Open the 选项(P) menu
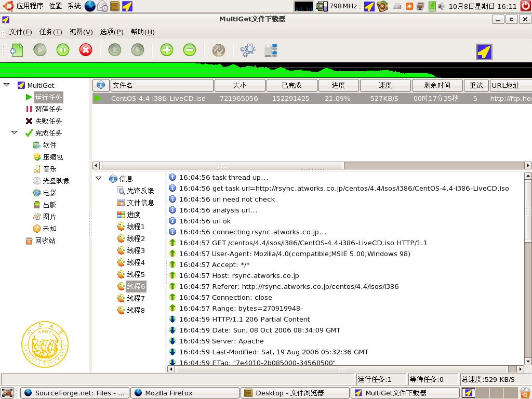This screenshot has width=532, height=399. [111, 32]
